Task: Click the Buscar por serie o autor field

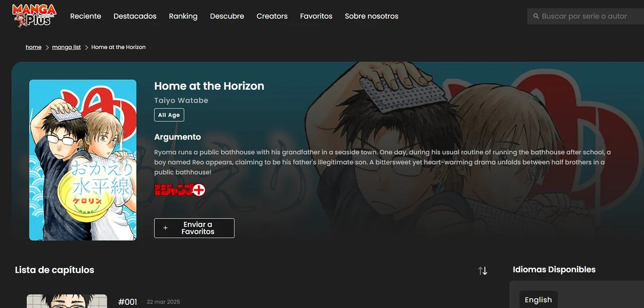Action: point(586,16)
